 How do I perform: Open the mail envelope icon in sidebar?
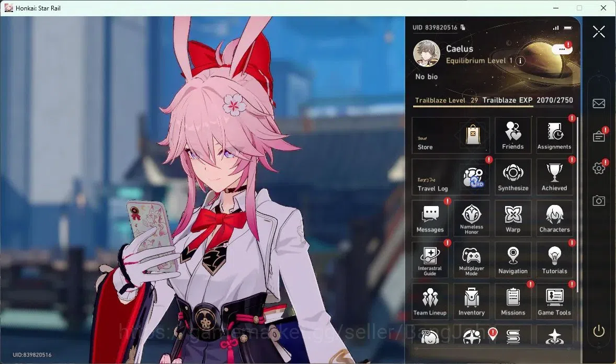point(599,104)
